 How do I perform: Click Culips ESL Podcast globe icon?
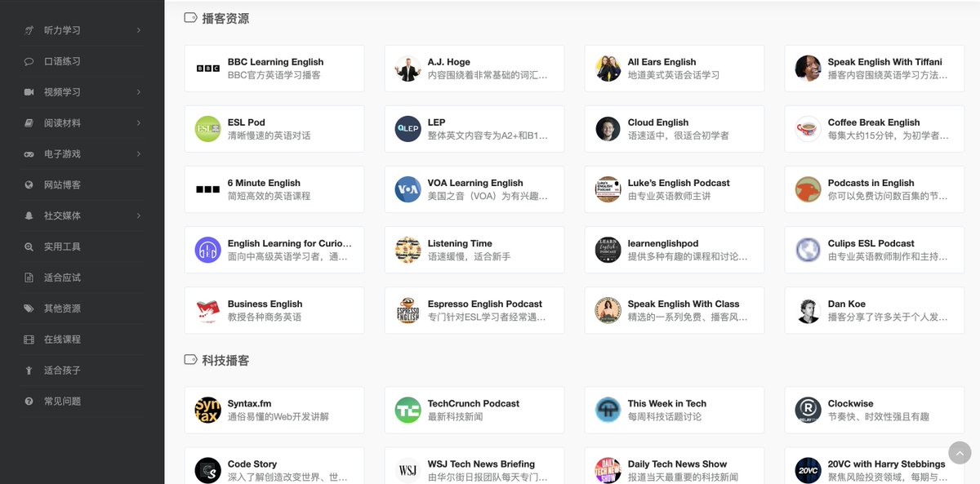pos(808,250)
